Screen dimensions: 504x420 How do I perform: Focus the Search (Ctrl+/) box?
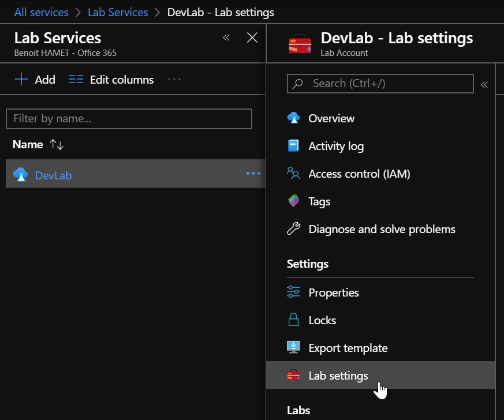380,84
